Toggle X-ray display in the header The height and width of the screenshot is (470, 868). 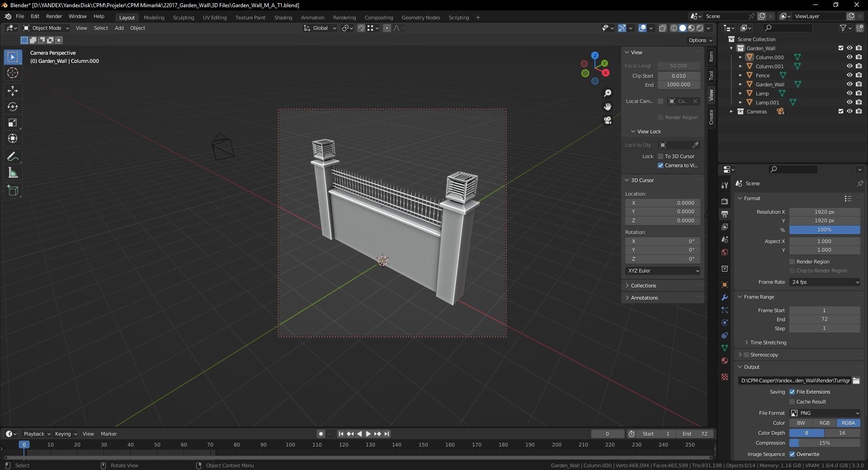pos(663,28)
